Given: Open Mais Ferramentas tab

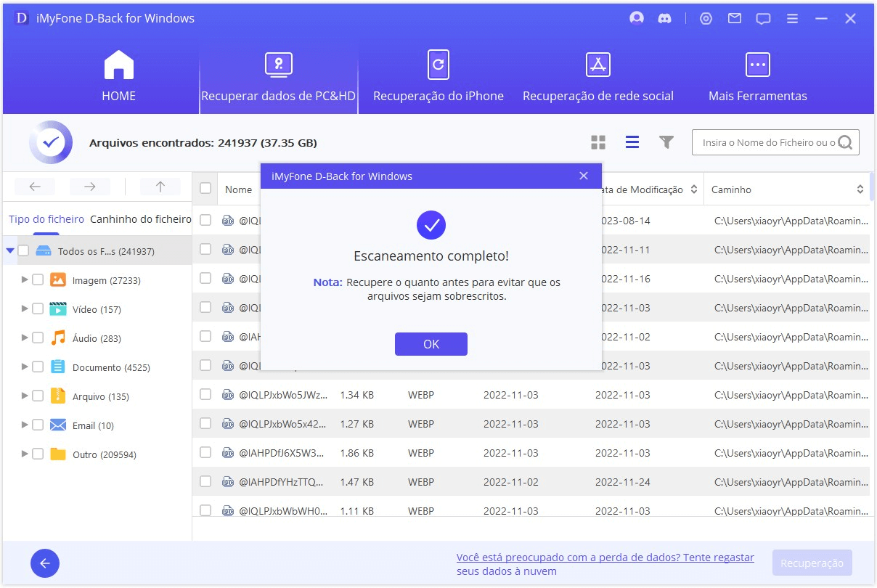Looking at the screenshot, I should [x=758, y=75].
